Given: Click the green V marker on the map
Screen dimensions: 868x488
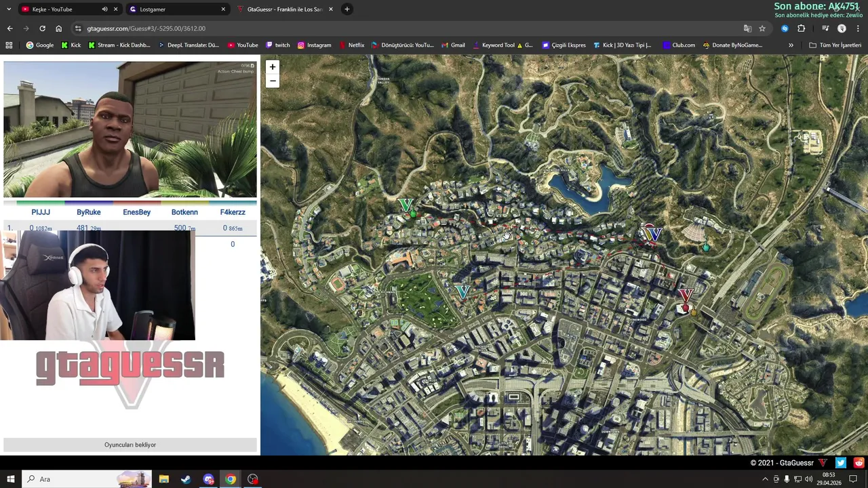Looking at the screenshot, I should [x=406, y=205].
